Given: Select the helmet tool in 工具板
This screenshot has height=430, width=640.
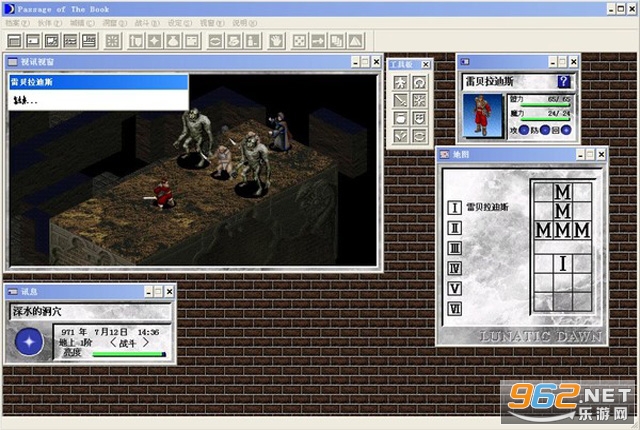Looking at the screenshot, I should [x=419, y=82].
